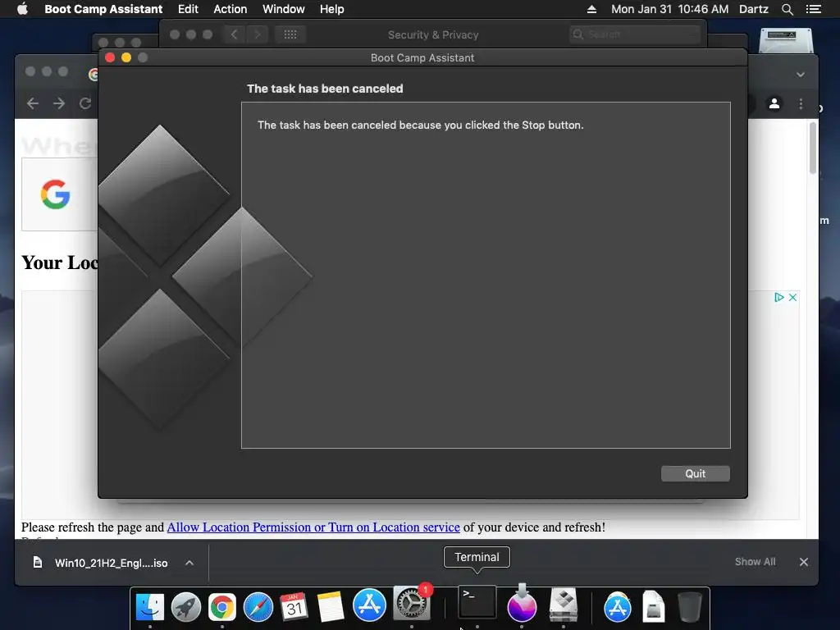Open the Trash in the Dock
840x630 pixels.
689,606
